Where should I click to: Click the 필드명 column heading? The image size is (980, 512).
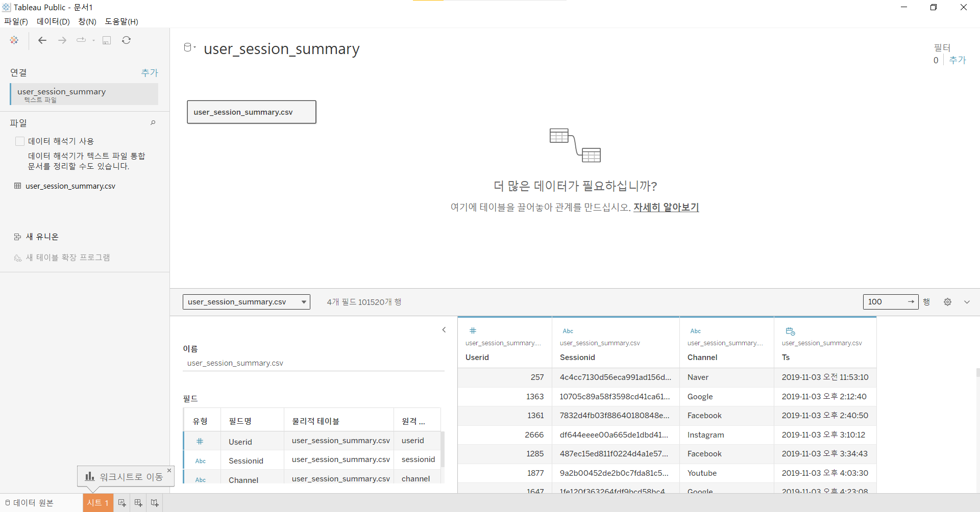point(240,421)
